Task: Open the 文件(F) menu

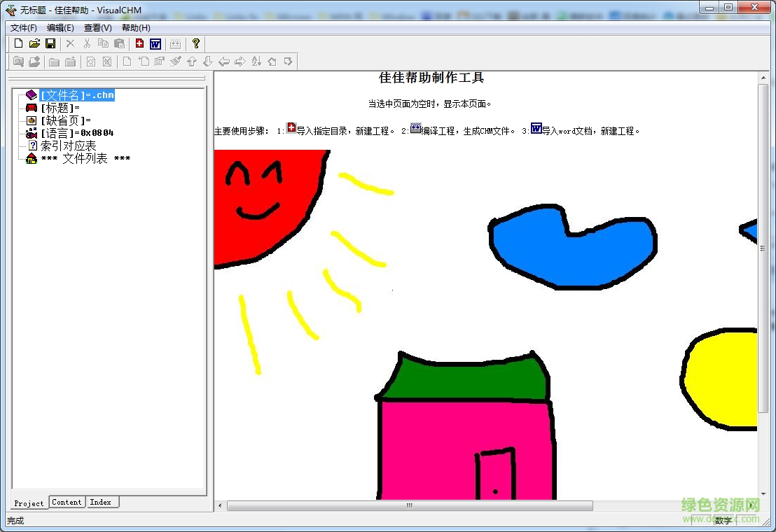Action: pyautogui.click(x=23, y=27)
